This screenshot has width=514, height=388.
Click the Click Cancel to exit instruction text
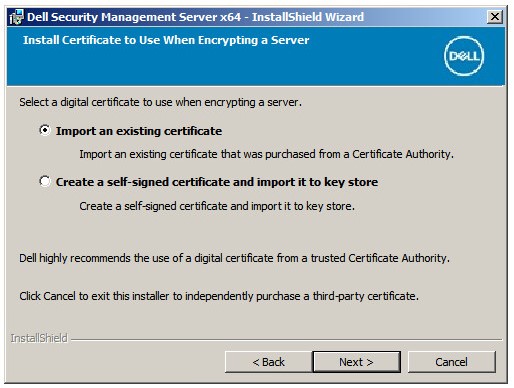[219, 296]
